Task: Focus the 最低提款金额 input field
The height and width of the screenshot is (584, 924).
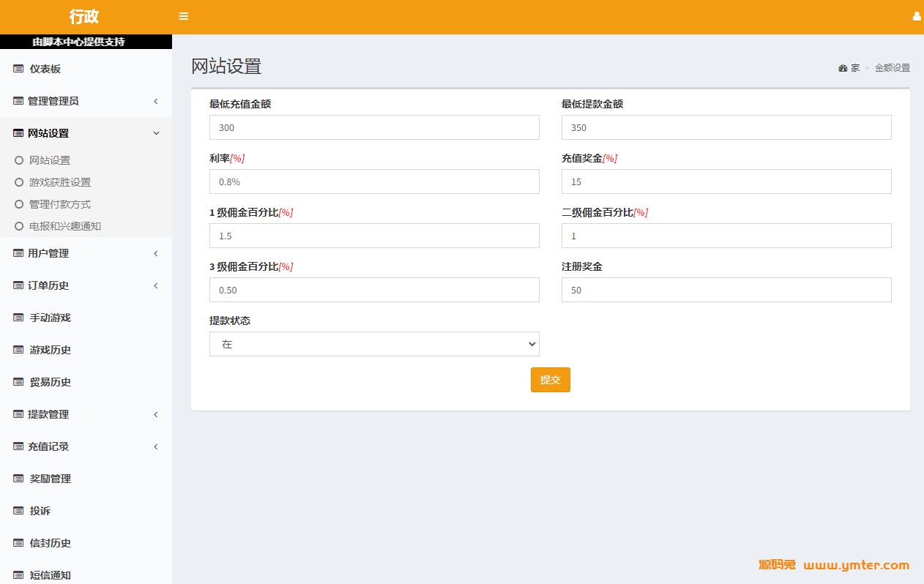Action: (726, 127)
